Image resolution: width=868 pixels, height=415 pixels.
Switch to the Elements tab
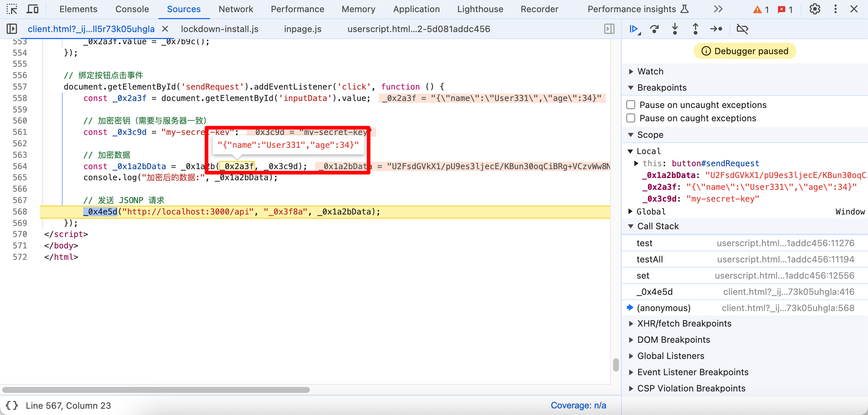78,9
